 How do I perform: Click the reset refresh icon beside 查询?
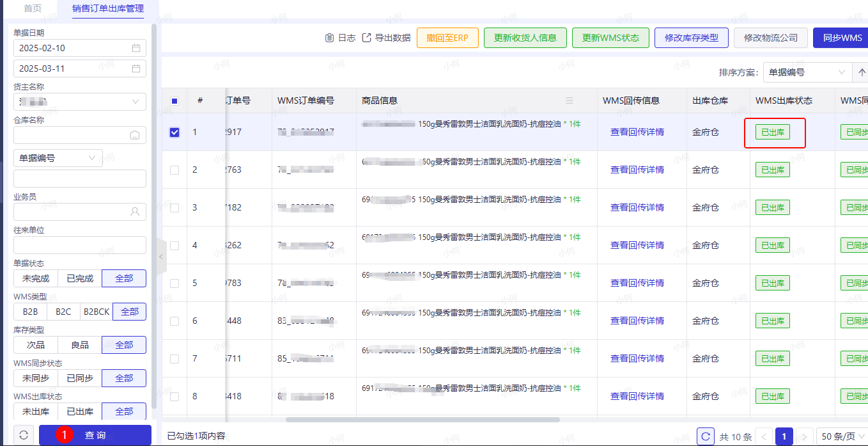24,435
